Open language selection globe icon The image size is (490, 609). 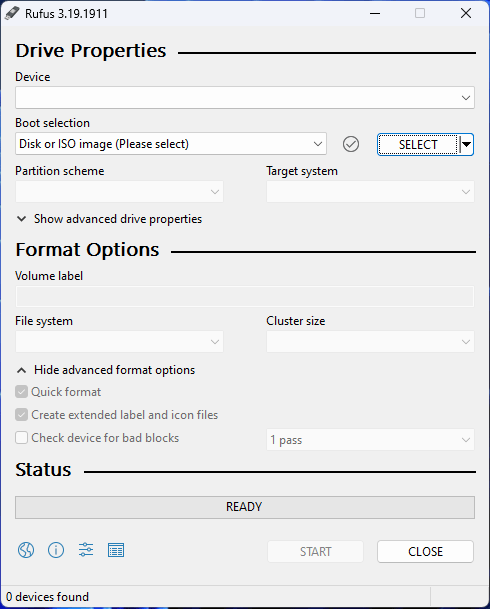click(26, 550)
